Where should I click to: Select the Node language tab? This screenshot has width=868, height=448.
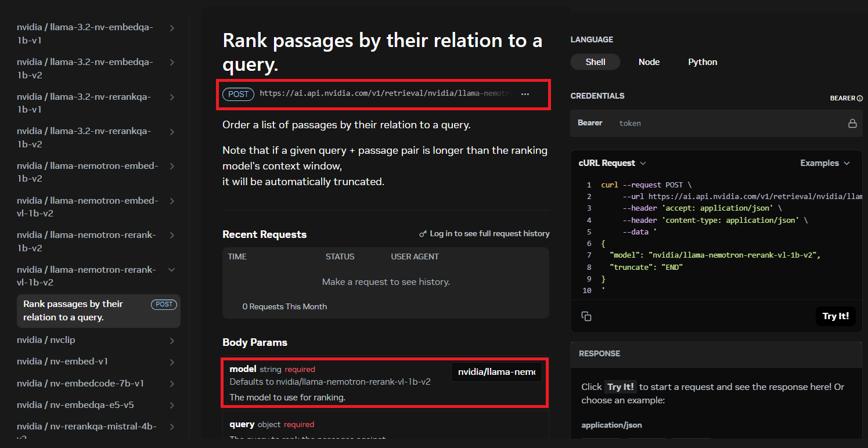click(649, 62)
